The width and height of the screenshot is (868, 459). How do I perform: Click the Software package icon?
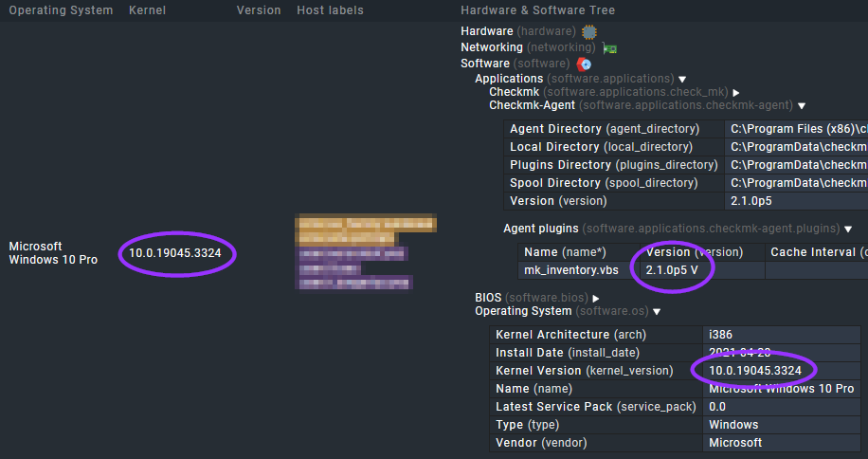[584, 64]
